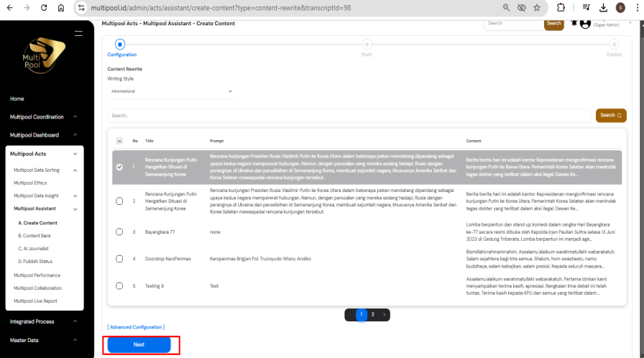This screenshot has width=644, height=358.
Task: Open the browser home page
Action: pyautogui.click(x=61, y=8)
